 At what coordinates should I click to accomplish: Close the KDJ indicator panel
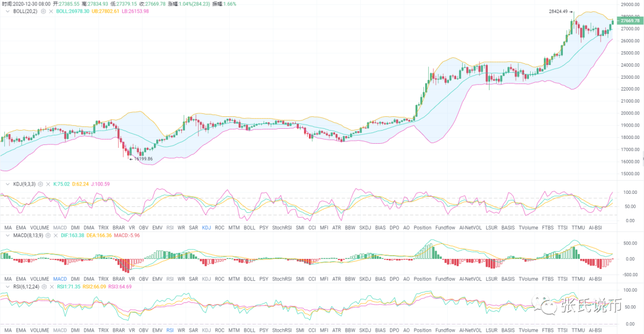point(48,184)
